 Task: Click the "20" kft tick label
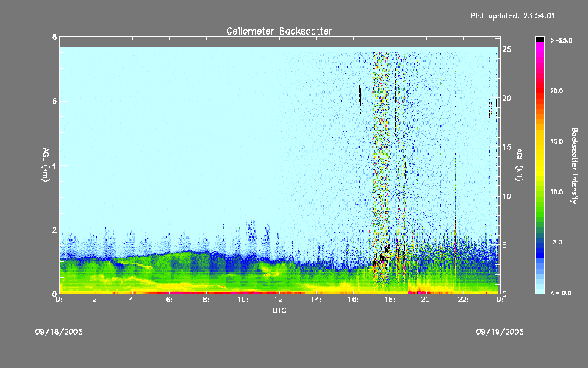coord(506,99)
